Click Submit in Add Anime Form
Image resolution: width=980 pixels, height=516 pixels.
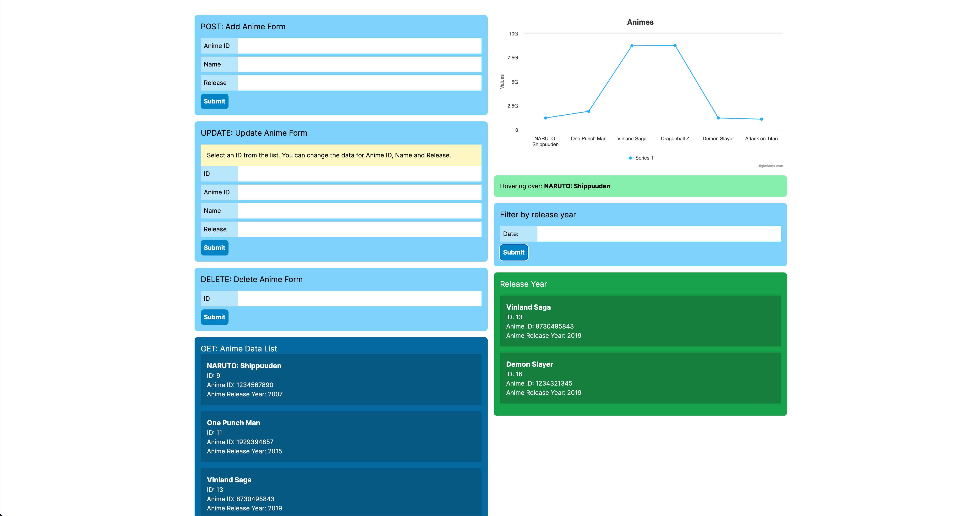(x=214, y=101)
